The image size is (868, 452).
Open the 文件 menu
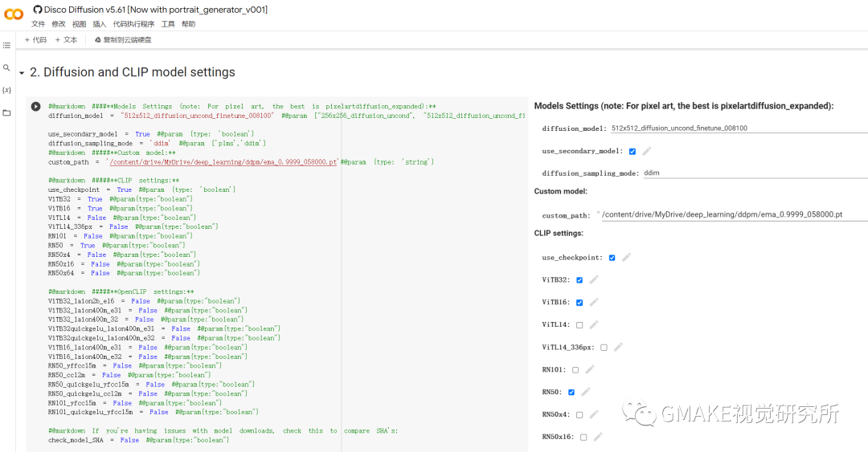38,24
